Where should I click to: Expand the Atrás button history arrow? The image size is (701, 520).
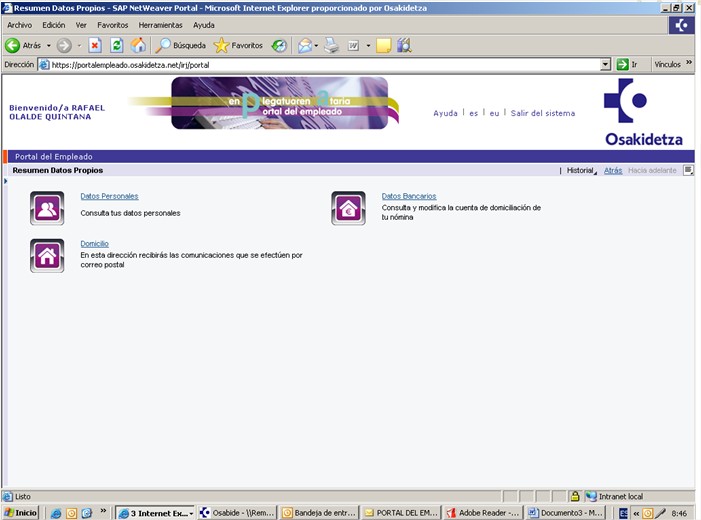tap(48, 46)
